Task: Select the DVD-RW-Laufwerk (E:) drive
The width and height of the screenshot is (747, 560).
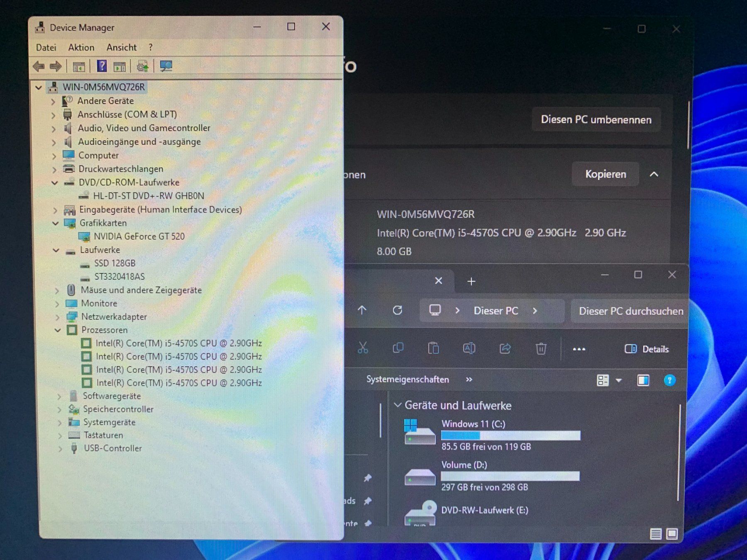Action: click(x=467, y=514)
